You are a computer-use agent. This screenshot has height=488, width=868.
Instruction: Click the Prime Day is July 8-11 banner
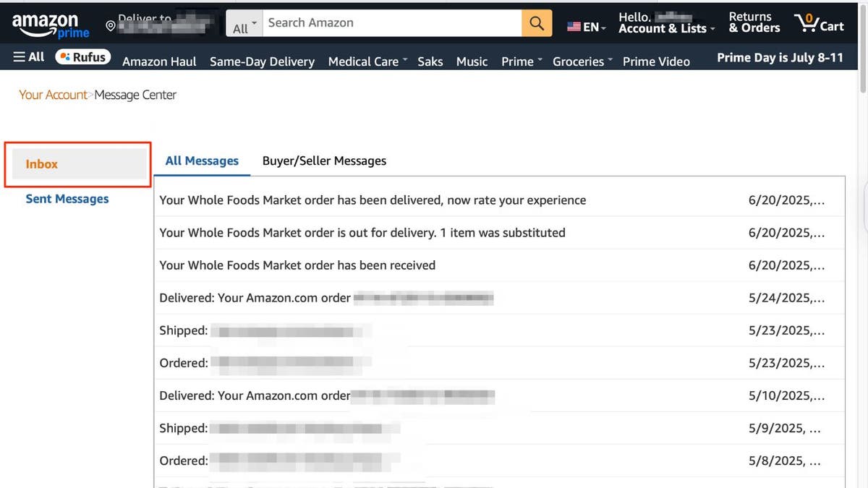tap(780, 57)
